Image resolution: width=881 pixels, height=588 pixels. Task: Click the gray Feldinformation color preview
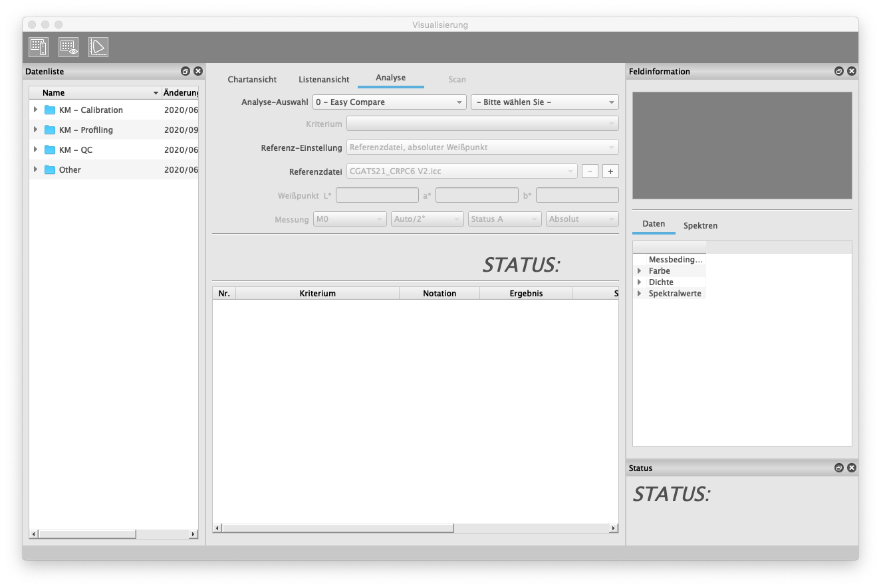pos(742,146)
